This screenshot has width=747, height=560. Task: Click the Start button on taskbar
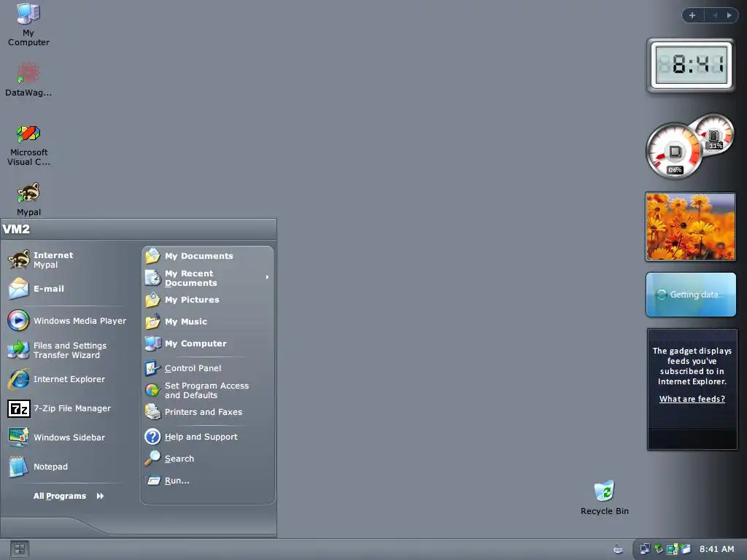click(20, 550)
